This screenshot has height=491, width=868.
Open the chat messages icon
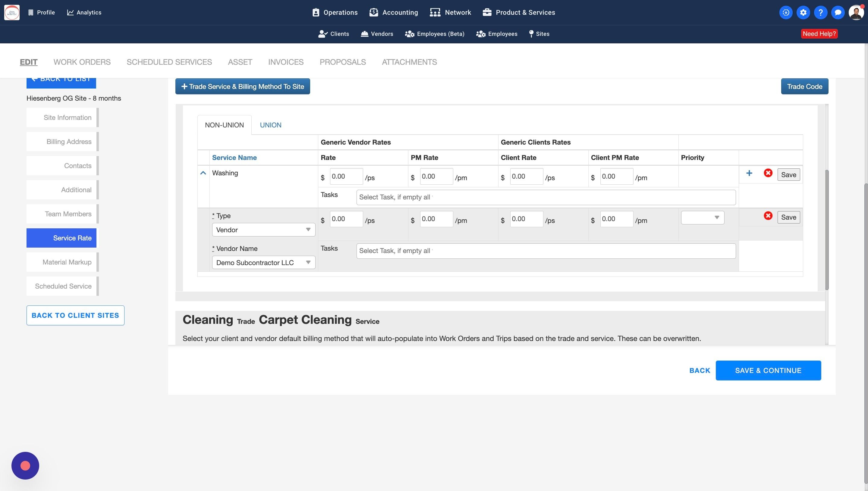coord(837,12)
